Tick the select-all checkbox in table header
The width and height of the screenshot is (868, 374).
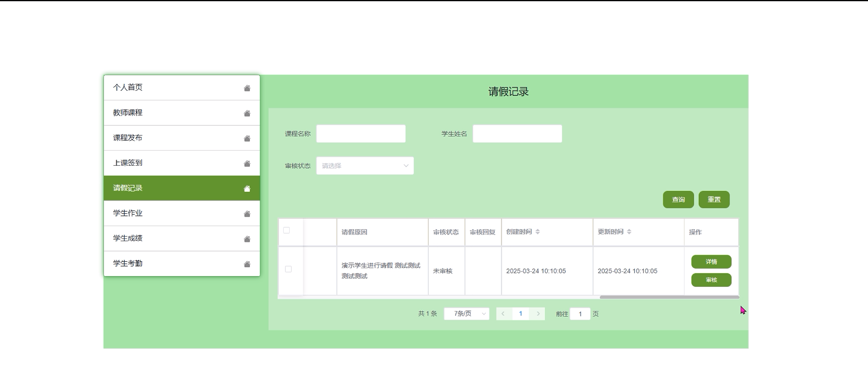tap(286, 230)
